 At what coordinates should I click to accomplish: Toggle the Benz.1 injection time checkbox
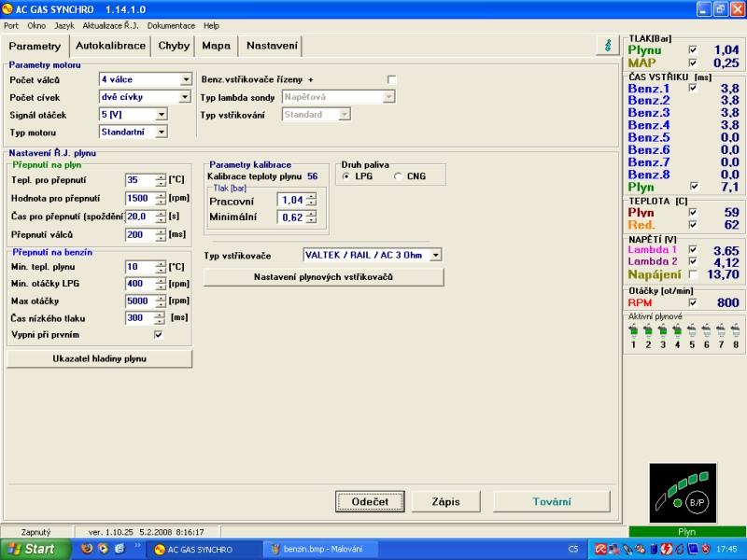693,88
